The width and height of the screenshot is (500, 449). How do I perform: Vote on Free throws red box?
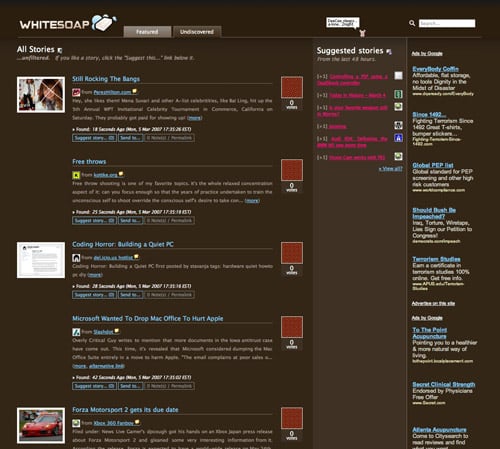292,170
